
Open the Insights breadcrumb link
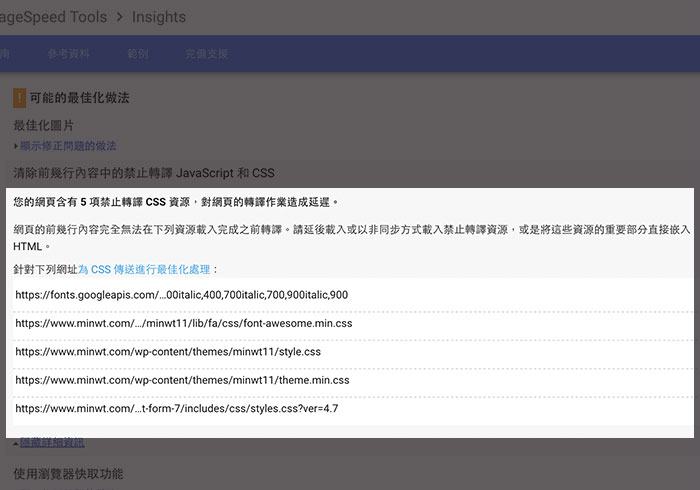click(158, 17)
